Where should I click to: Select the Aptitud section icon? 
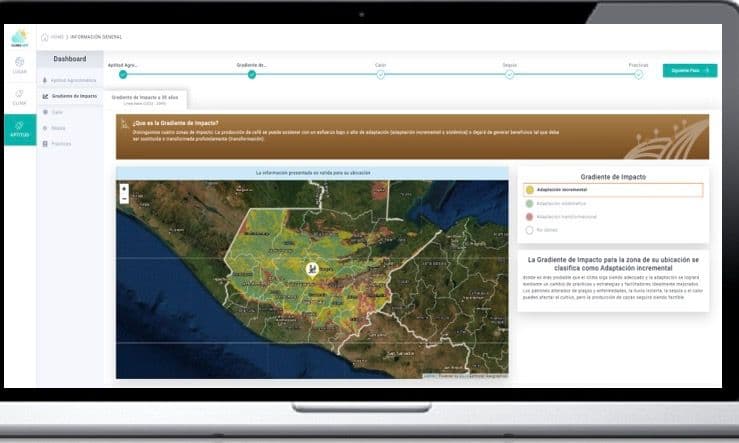coord(19,129)
